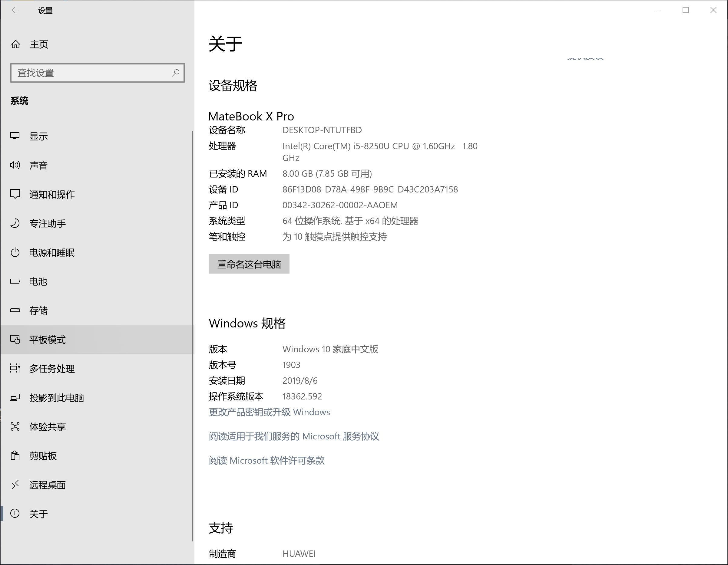
Task: Open the 远程桌面 (Remote Desktop) icon
Action: (15, 485)
